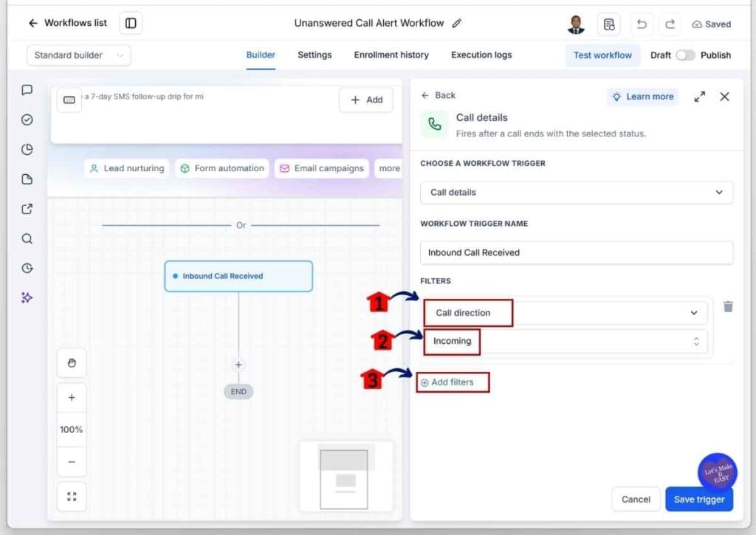Go back to Workflows list
The width and height of the screenshot is (756, 535).
pyautogui.click(x=67, y=23)
